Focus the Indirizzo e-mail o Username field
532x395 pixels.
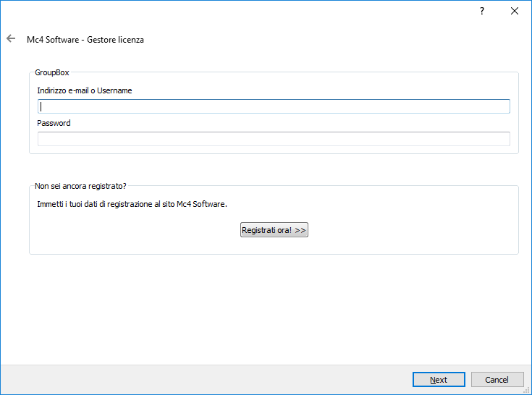click(274, 106)
